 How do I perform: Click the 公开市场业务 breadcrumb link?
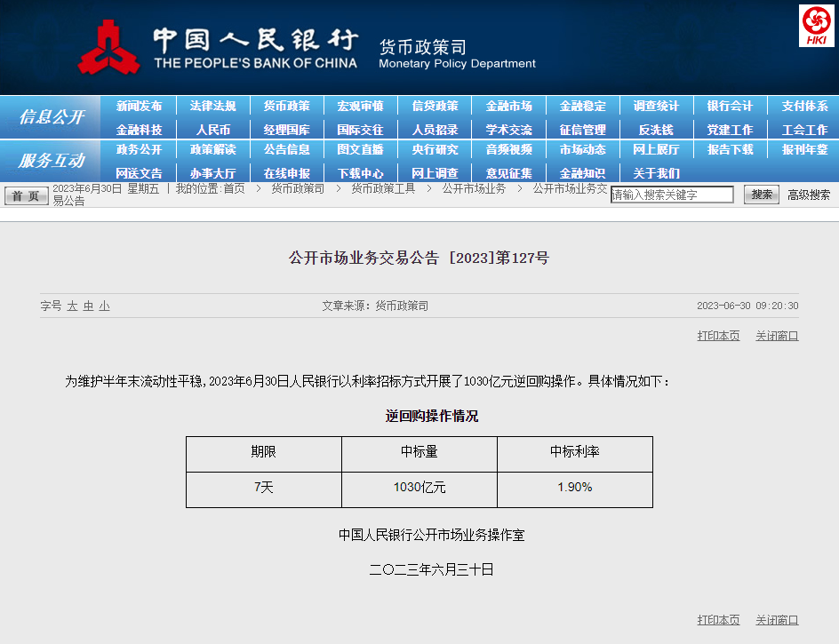(474, 188)
